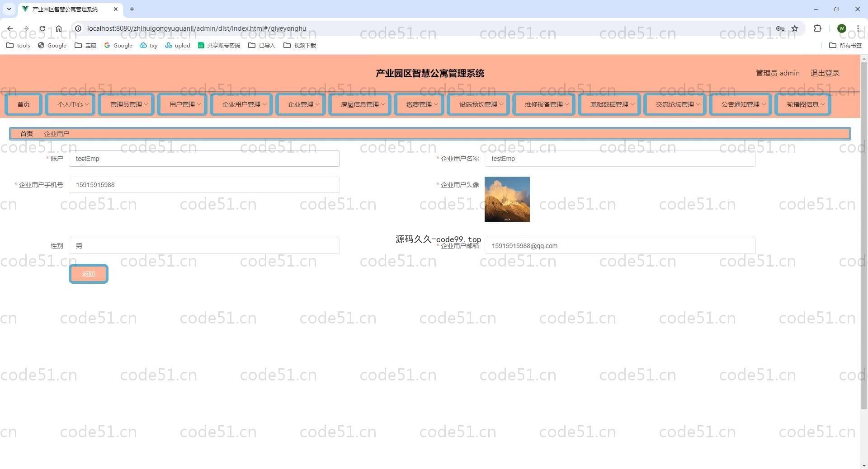The height and width of the screenshot is (469, 868).
Task: Open the 共享账号密码 bookmark
Action: point(219,45)
